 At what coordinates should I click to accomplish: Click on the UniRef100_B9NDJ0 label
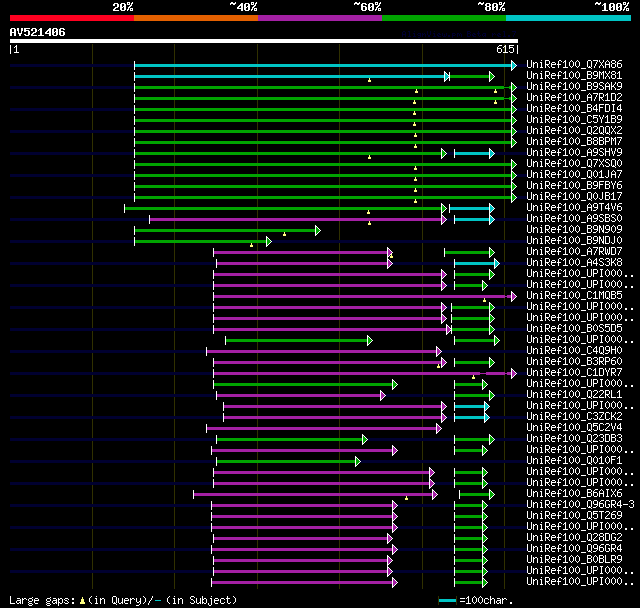pos(574,241)
